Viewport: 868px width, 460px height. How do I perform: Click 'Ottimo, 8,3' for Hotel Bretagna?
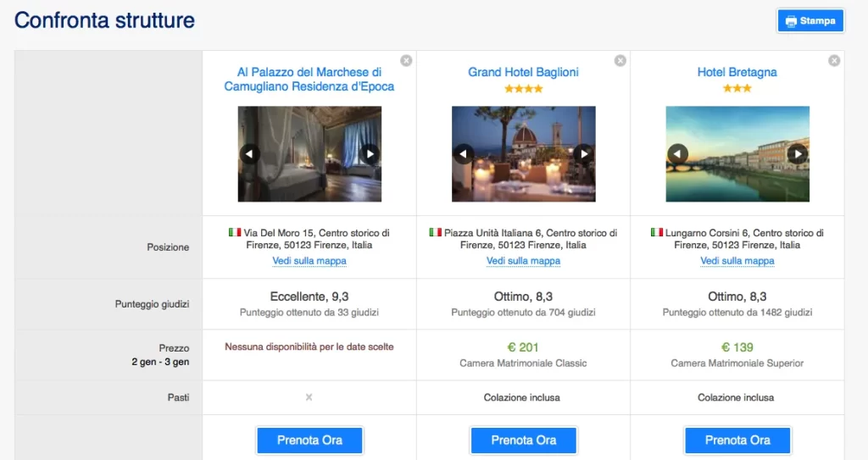pyautogui.click(x=737, y=297)
